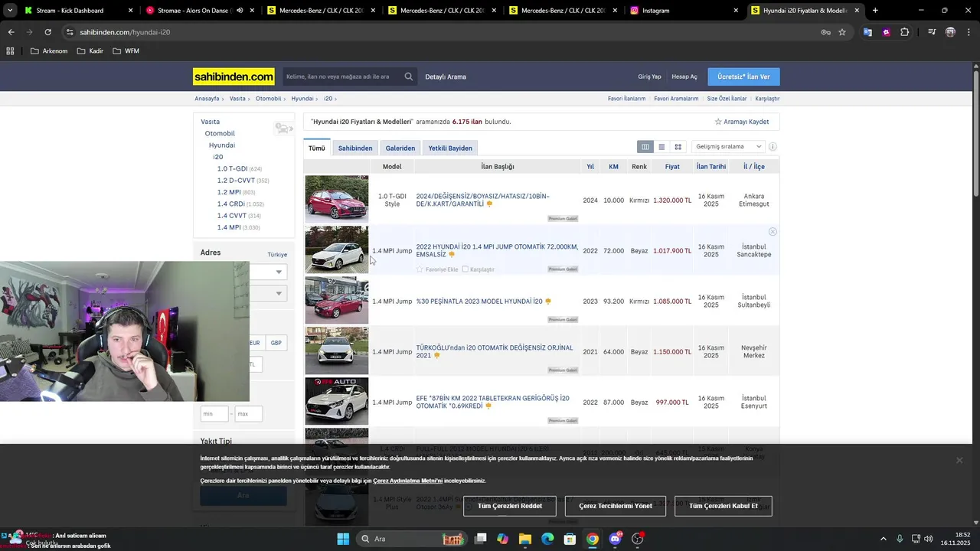The image size is (980, 551).
Task: Save search via Aramayı Kaydet star
Action: (x=742, y=122)
